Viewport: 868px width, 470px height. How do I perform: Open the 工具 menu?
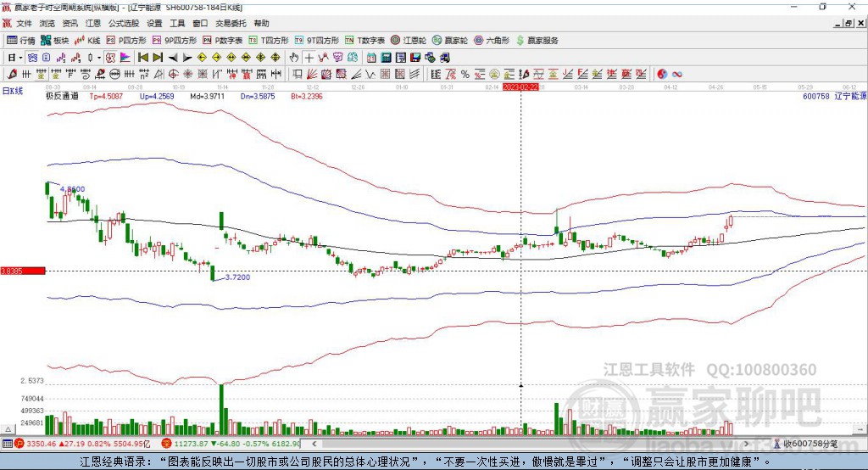(177, 23)
